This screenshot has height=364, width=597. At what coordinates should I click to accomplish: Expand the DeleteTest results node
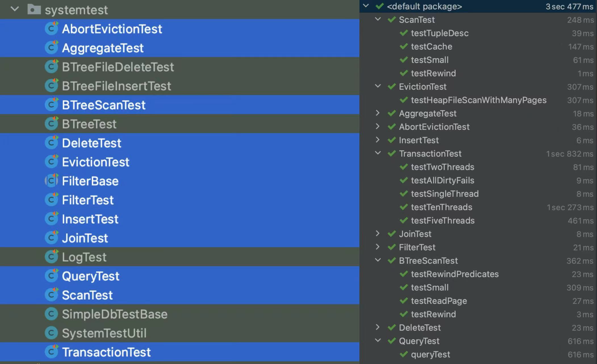coord(378,327)
